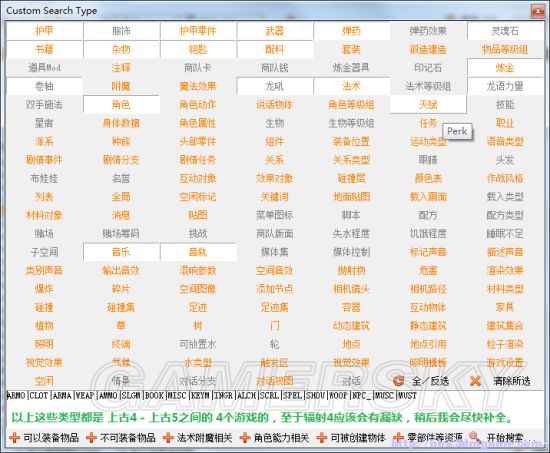Toggle the 天赋 type button

coord(428,105)
